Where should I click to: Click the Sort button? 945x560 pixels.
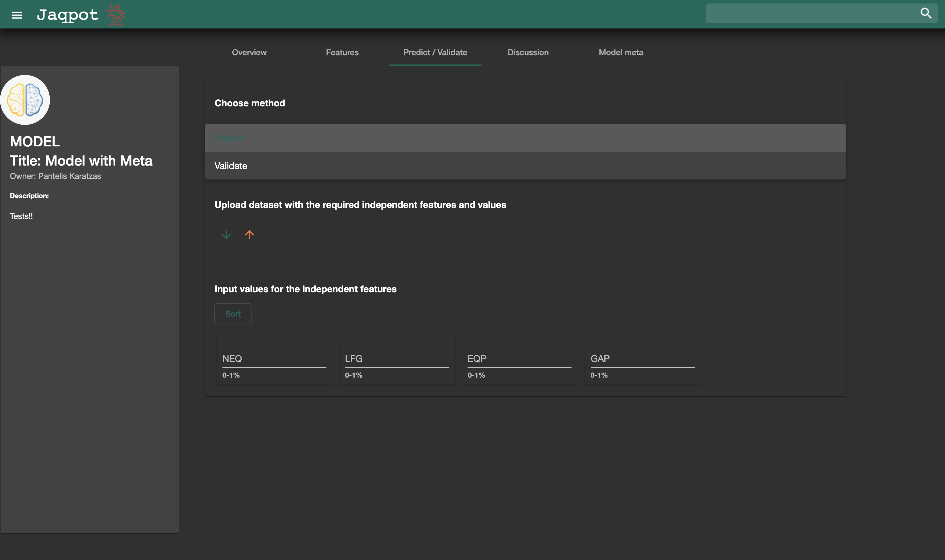(233, 314)
